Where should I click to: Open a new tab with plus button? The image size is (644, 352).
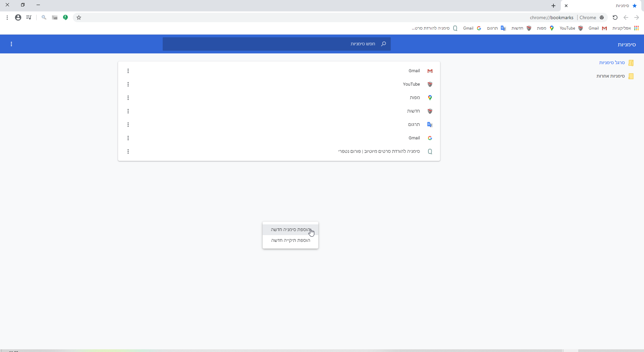pos(553,6)
